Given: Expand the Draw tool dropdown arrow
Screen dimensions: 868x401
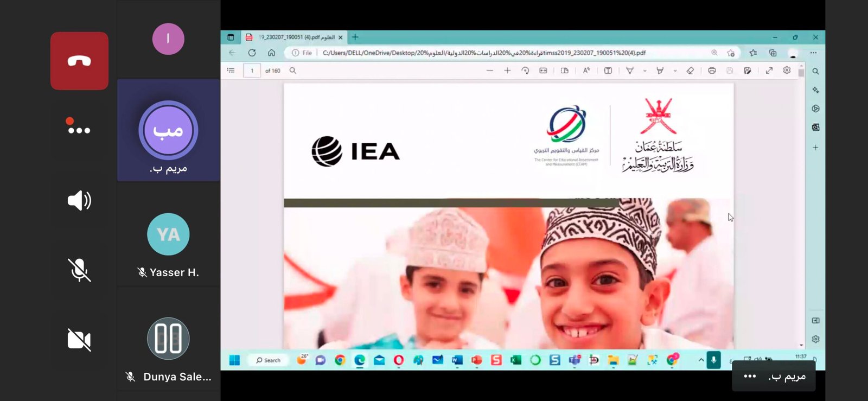Looking at the screenshot, I should click(x=644, y=71).
